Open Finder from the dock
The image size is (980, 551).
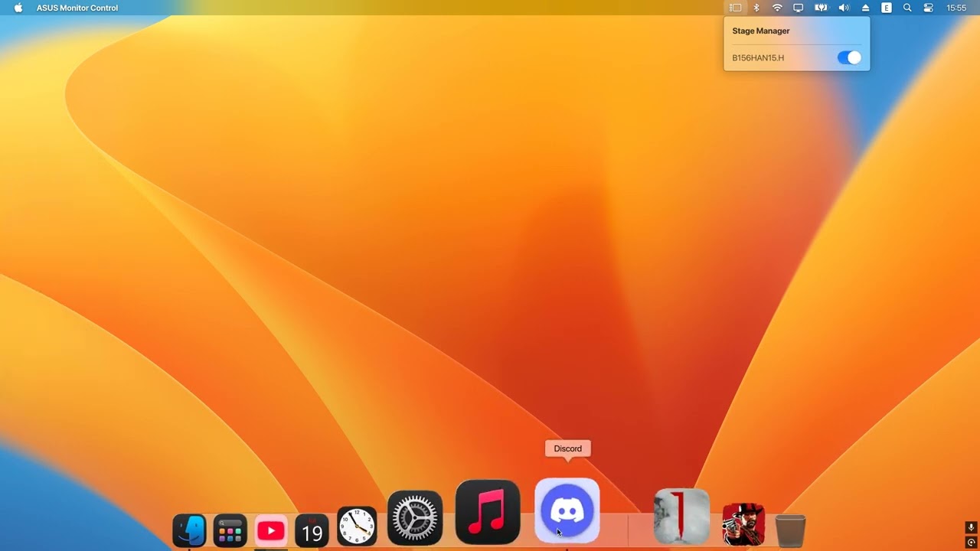pos(189,530)
